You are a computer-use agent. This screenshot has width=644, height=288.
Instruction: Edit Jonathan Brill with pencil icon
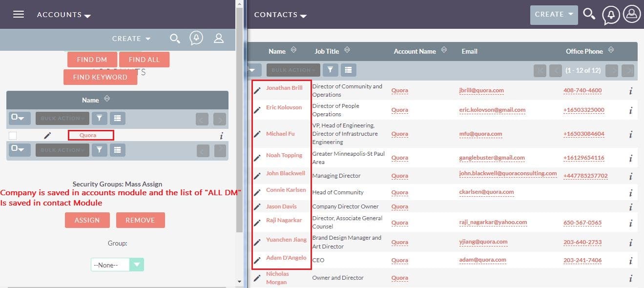pos(257,91)
